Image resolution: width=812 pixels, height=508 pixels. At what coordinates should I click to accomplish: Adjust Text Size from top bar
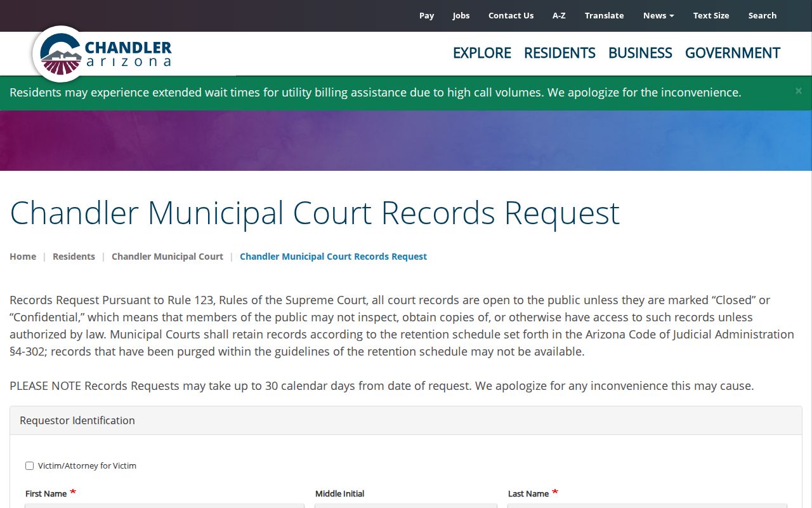(711, 15)
